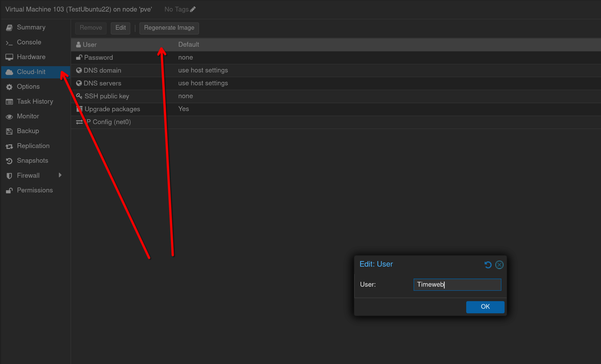Close the Edit: User dialog
The image size is (601, 364).
[499, 265]
